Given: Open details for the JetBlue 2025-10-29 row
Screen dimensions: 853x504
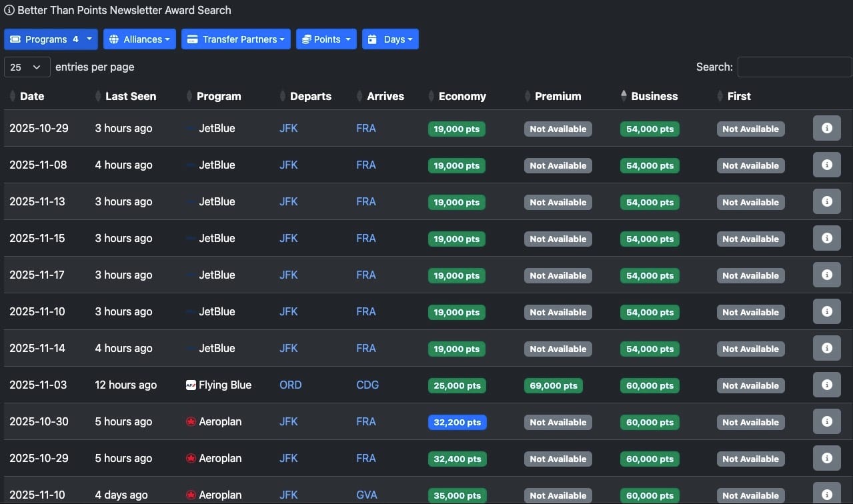Looking at the screenshot, I should click(x=826, y=128).
